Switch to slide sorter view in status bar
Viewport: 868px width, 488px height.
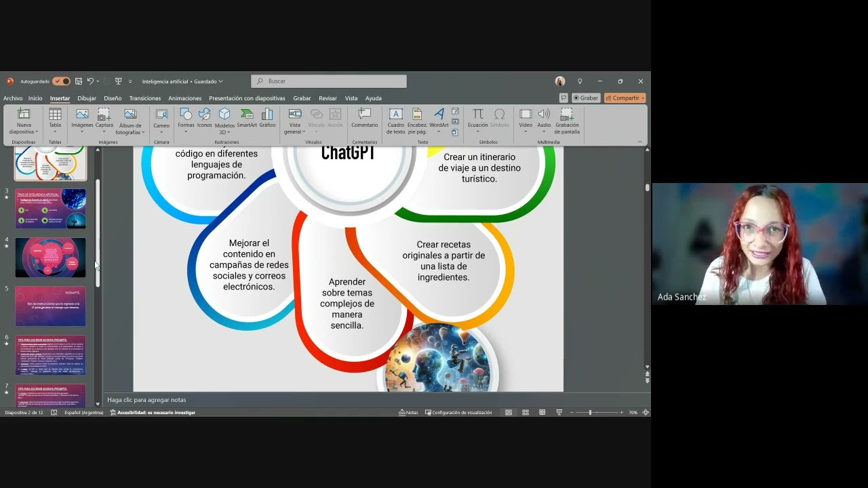(526, 412)
